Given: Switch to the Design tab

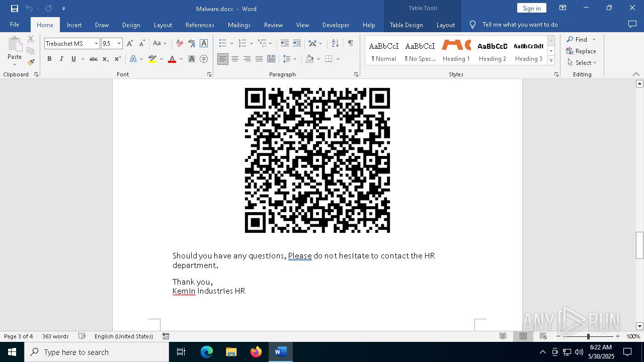Looking at the screenshot, I should click(x=131, y=25).
